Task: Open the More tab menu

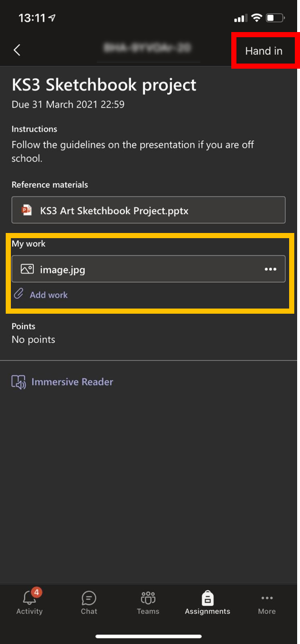Action: point(267,603)
